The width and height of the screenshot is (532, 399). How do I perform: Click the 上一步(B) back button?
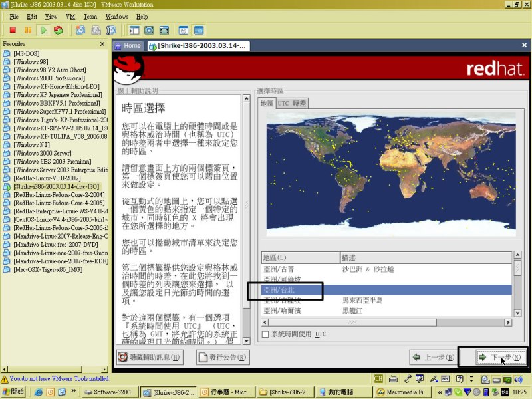coord(433,357)
